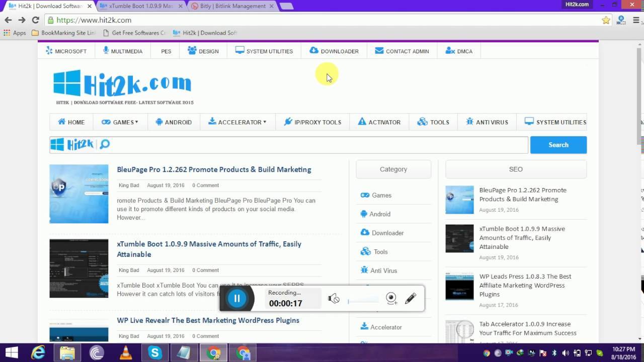
Task: Bookmark this page with the star icon
Action: 606,20
